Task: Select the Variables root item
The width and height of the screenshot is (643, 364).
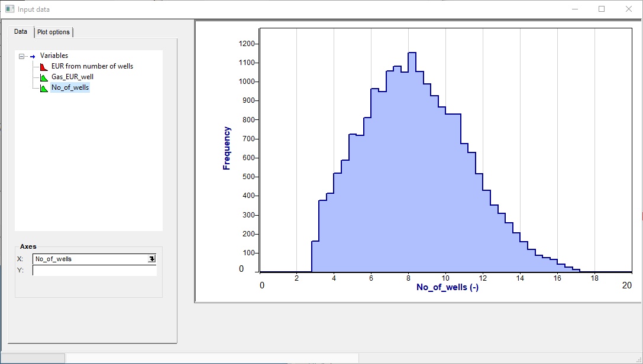Action: (x=54, y=56)
